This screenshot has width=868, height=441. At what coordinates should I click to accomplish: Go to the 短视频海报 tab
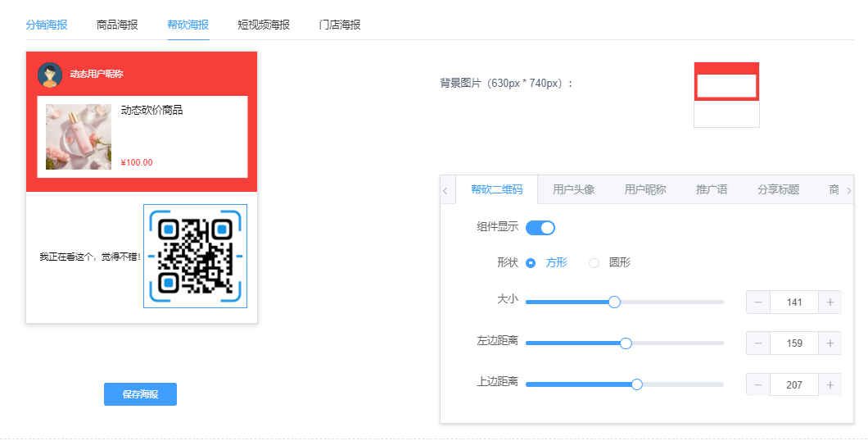click(x=264, y=25)
